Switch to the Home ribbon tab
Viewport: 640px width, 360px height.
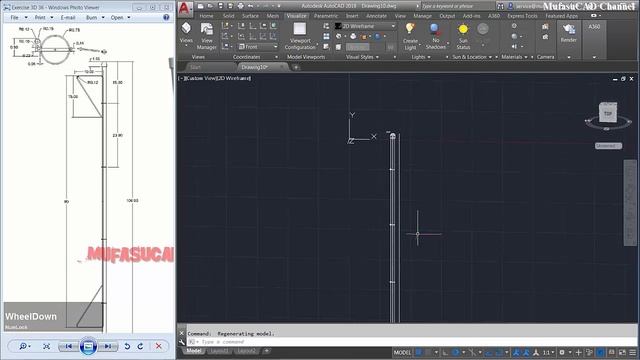point(206,16)
